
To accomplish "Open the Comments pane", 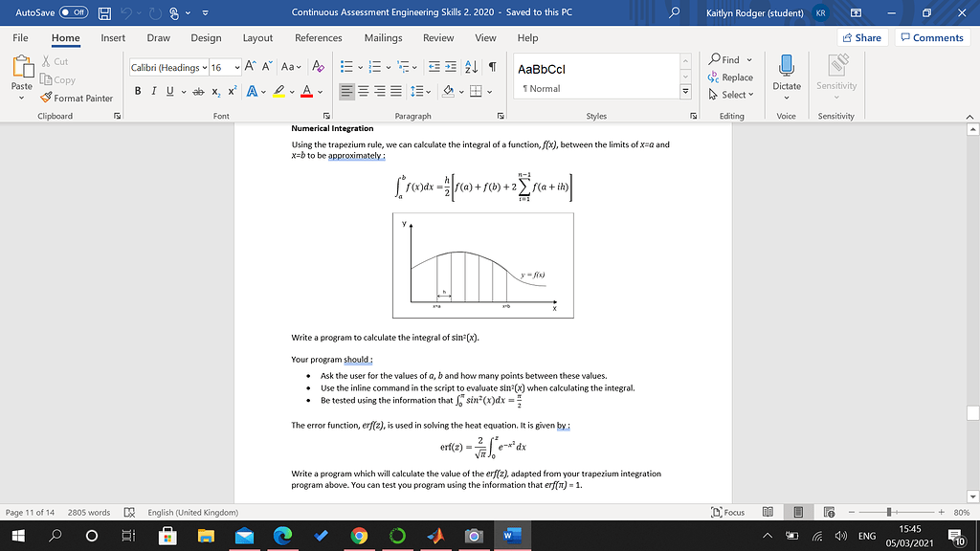I will pyautogui.click(x=932, y=37).
